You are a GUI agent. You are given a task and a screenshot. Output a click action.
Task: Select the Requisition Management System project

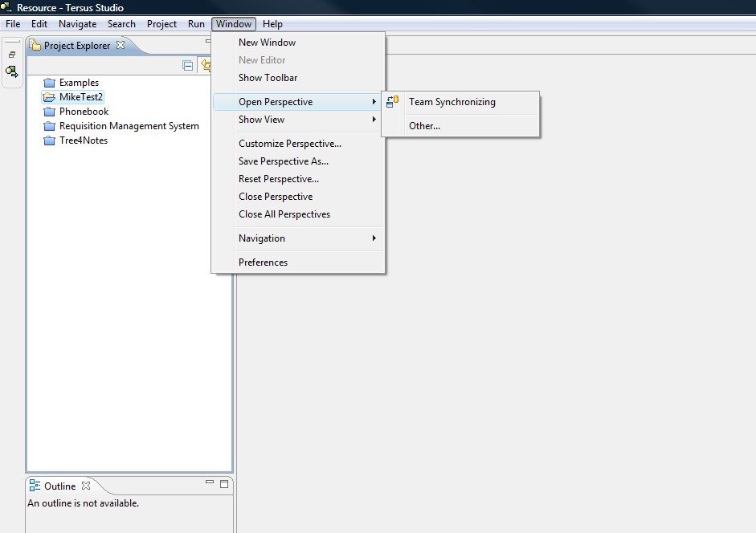[129, 126]
